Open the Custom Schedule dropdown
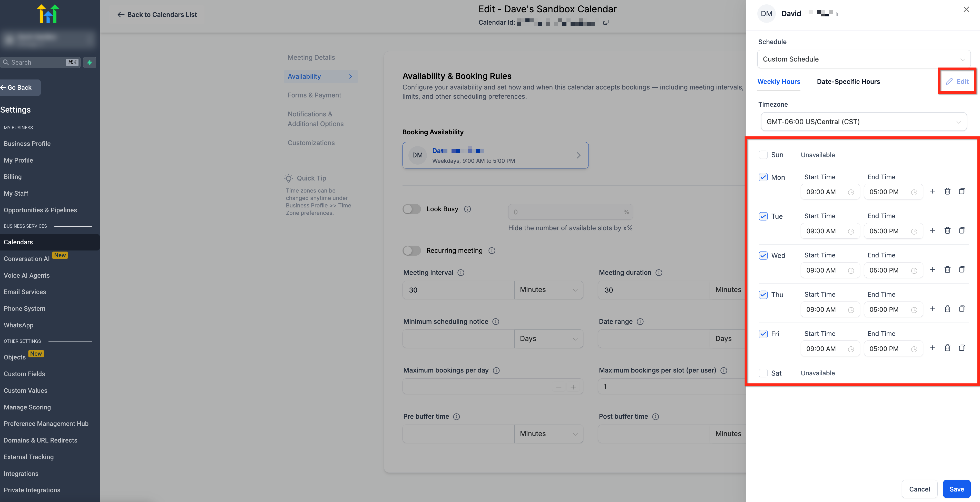 pos(864,59)
